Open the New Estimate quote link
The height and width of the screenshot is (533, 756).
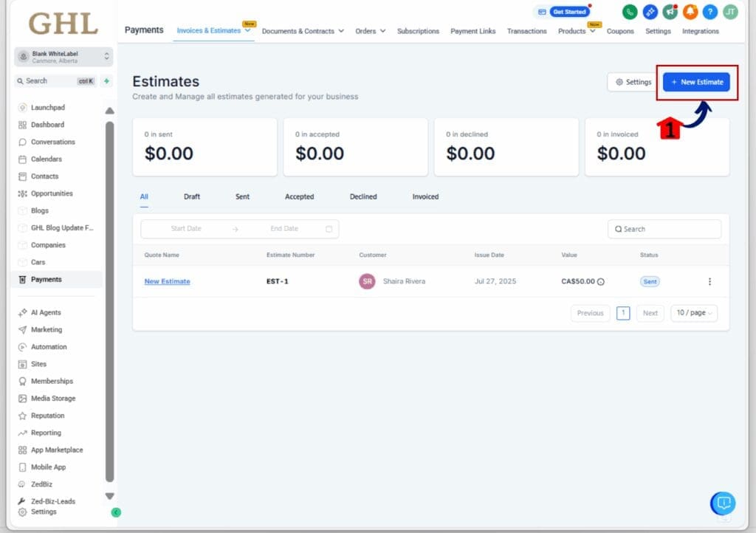click(167, 281)
